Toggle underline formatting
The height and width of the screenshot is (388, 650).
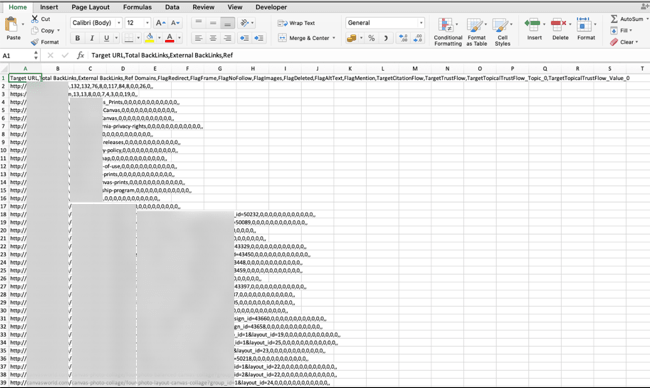(x=107, y=38)
